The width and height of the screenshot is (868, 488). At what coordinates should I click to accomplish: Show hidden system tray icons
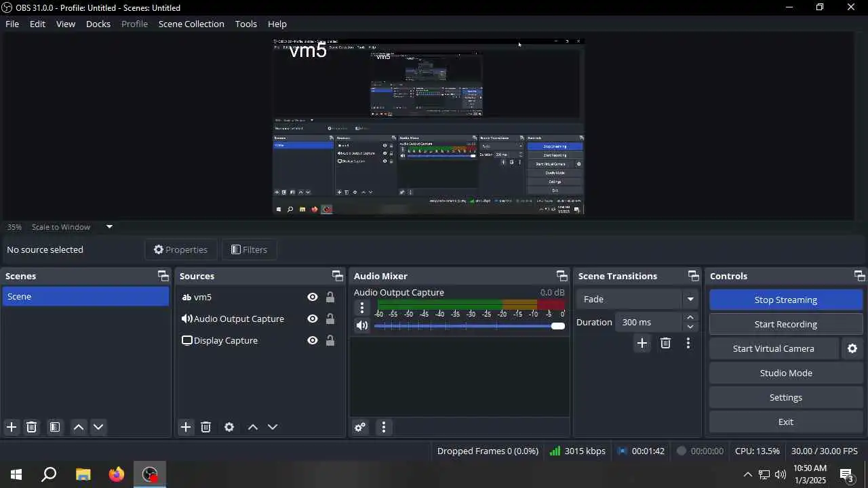(747, 474)
